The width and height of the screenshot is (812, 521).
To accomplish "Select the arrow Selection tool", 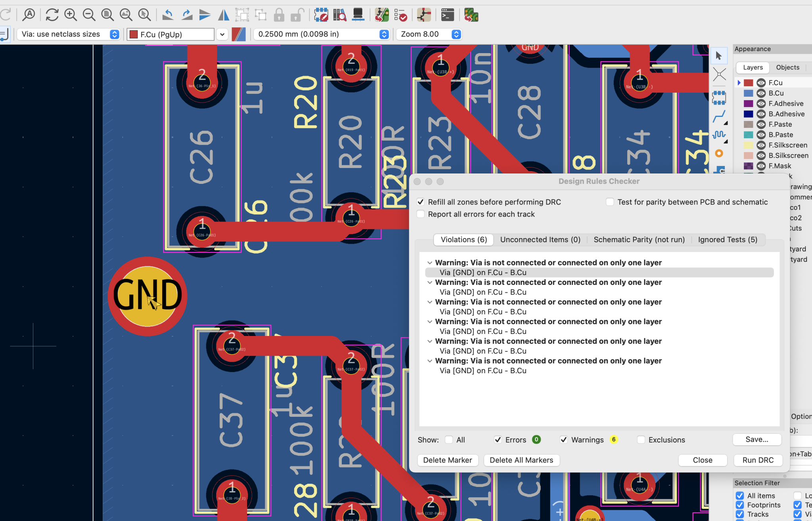I will click(719, 56).
